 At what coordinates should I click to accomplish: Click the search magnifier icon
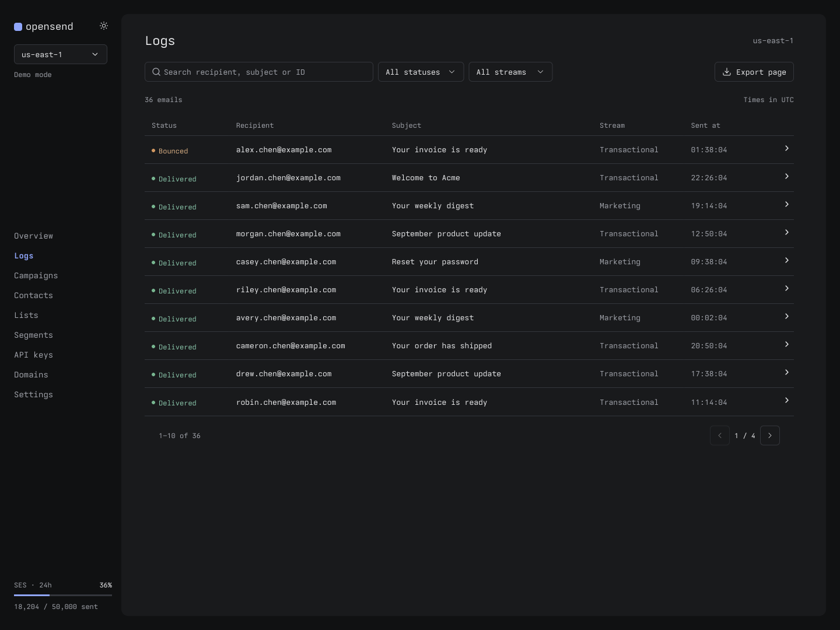pyautogui.click(x=156, y=72)
